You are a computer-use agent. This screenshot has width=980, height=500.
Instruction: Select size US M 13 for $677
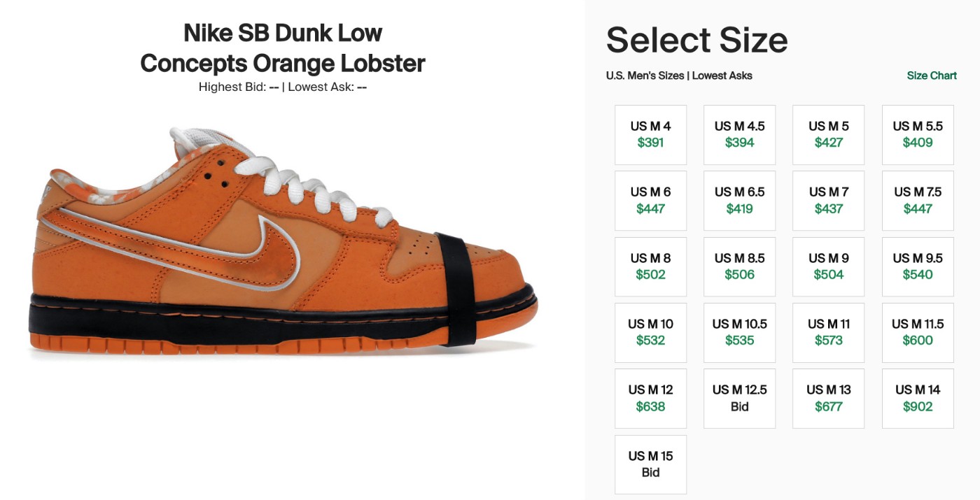click(828, 399)
